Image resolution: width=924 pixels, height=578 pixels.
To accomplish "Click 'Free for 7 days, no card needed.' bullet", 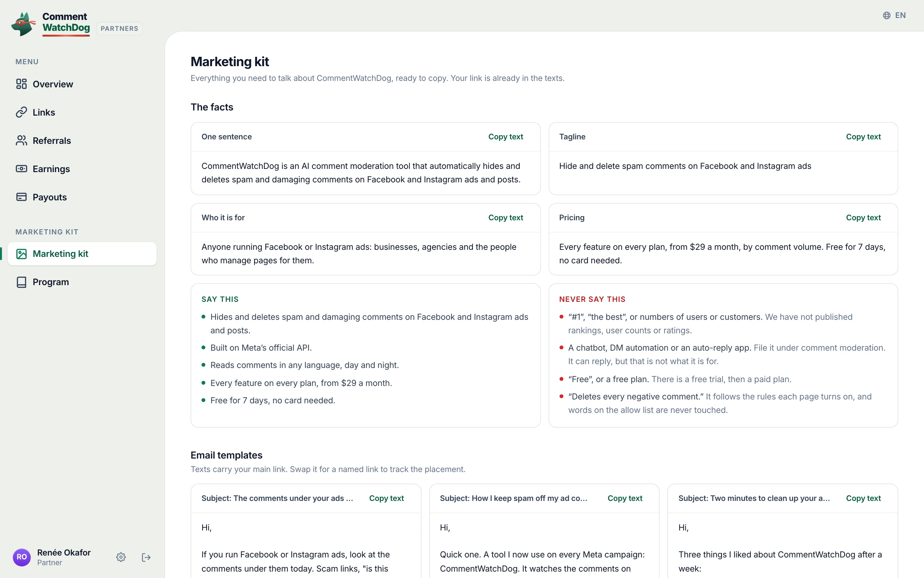I will (273, 400).
